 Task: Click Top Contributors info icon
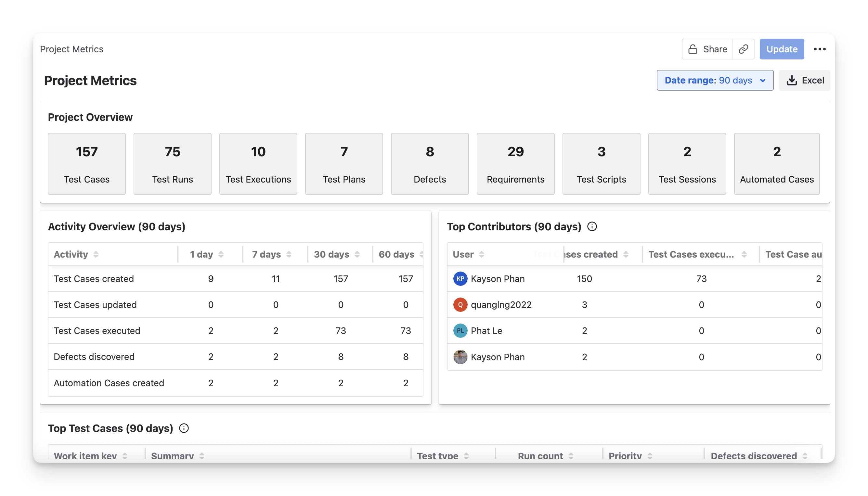coord(592,226)
